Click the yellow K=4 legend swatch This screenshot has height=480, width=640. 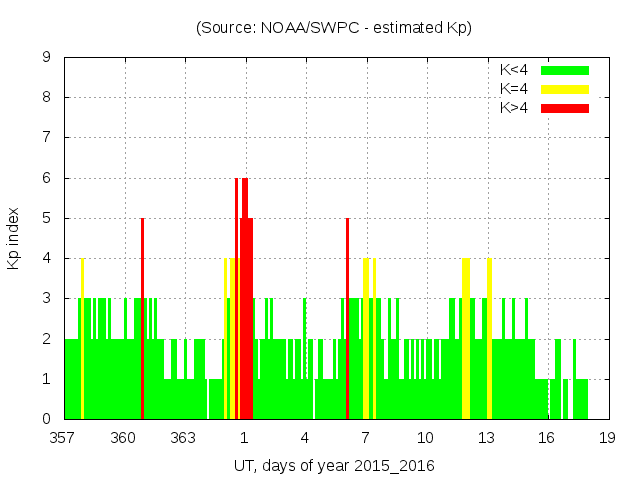(x=565, y=89)
